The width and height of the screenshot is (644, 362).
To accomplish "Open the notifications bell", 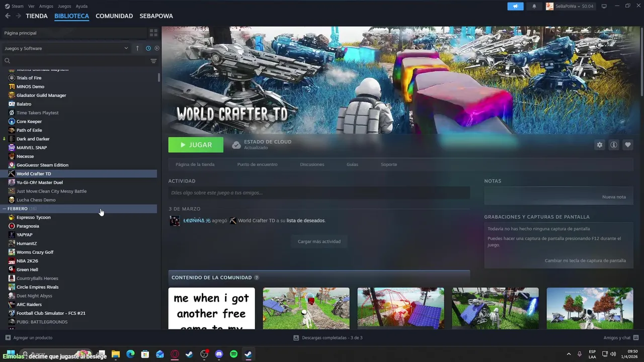I will coord(534,6).
